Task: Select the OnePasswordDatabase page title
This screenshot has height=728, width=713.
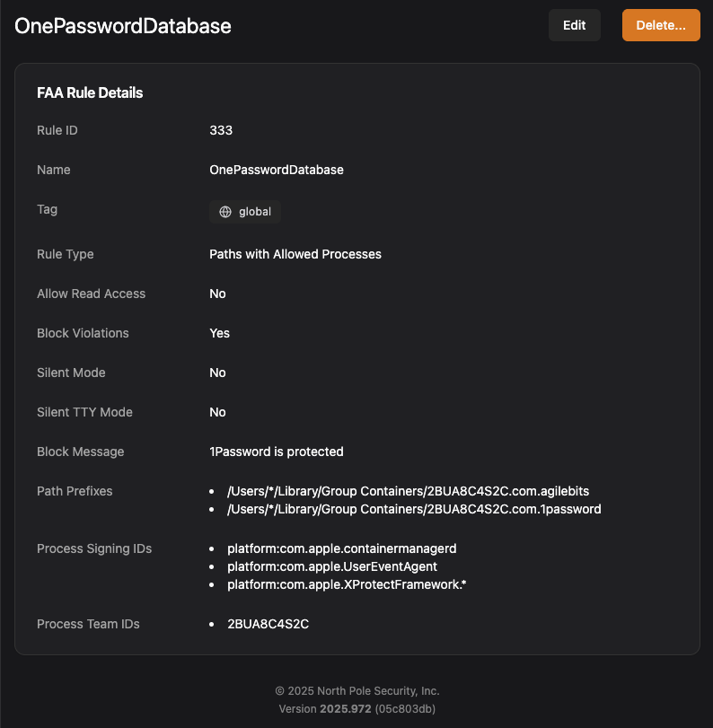Action: pyautogui.click(x=123, y=26)
